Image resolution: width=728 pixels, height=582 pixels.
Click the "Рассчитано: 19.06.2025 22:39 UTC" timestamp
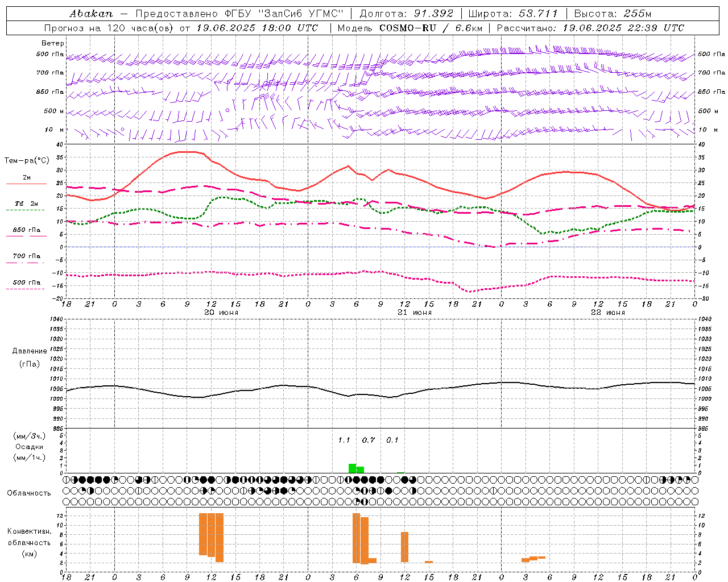(590, 28)
